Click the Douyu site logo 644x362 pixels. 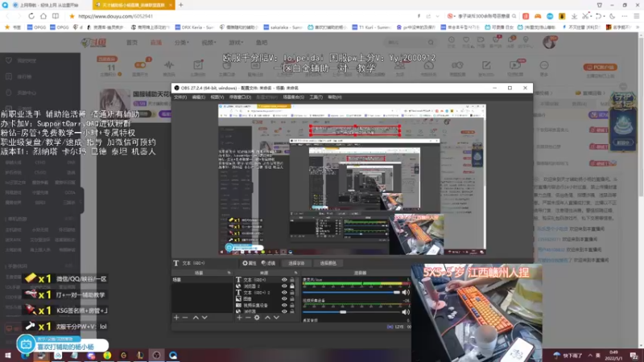pos(93,43)
